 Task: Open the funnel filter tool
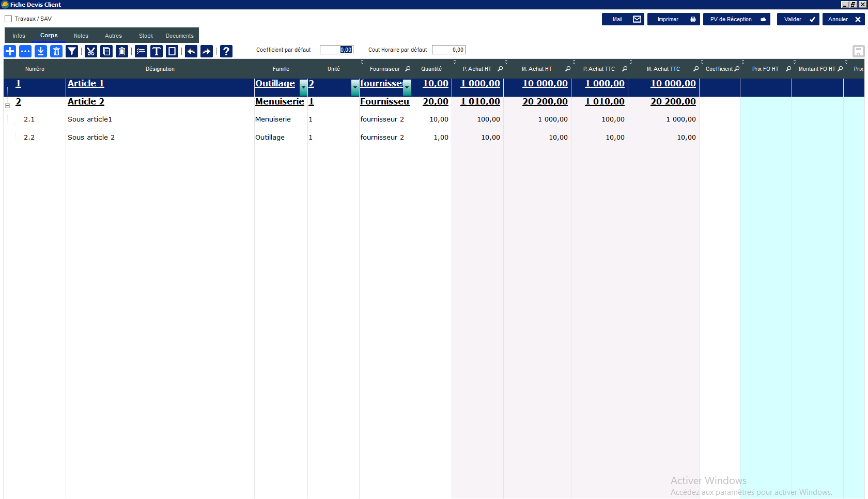pos(72,51)
